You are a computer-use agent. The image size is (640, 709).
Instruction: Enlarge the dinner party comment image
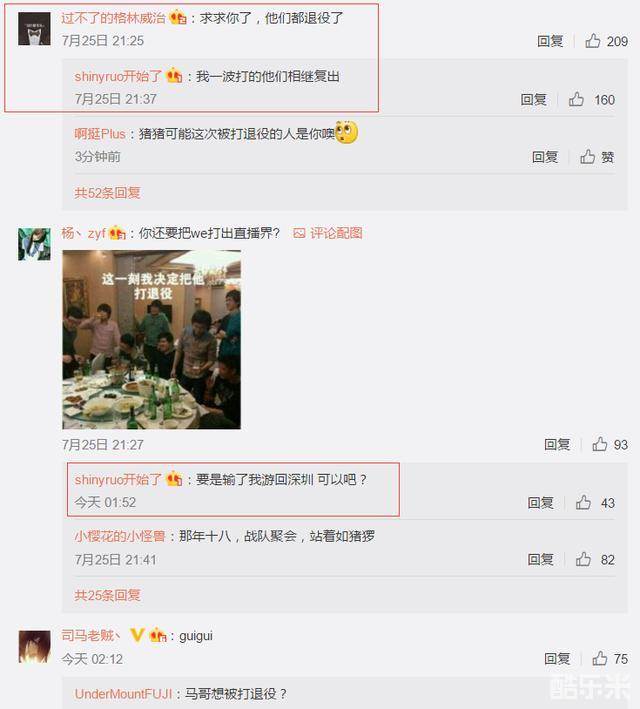click(152, 340)
